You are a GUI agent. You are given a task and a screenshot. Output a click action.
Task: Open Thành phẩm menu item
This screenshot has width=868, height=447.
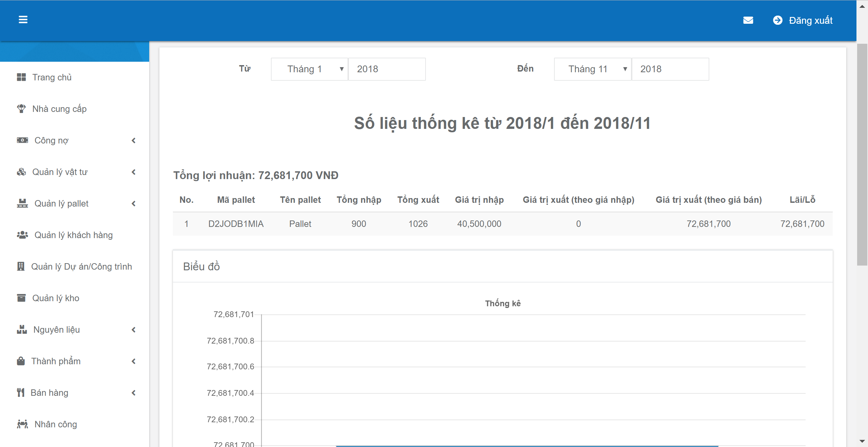coord(56,361)
